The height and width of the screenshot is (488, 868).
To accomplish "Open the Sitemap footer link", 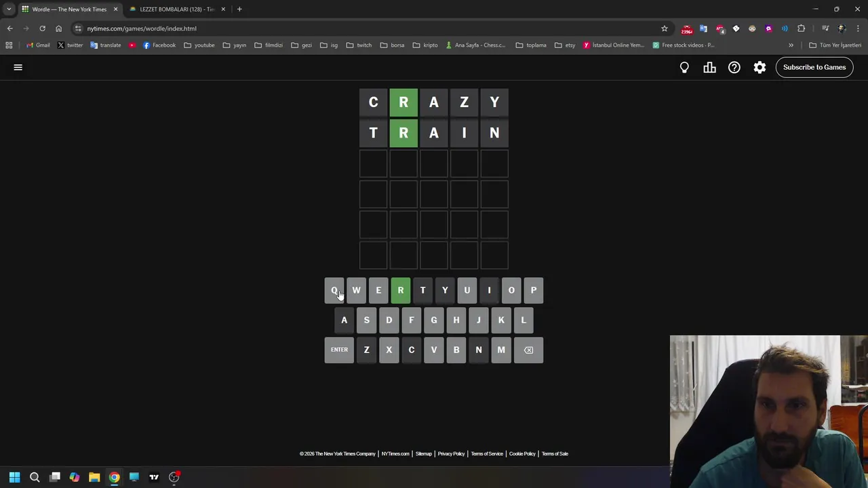I will [423, 453].
